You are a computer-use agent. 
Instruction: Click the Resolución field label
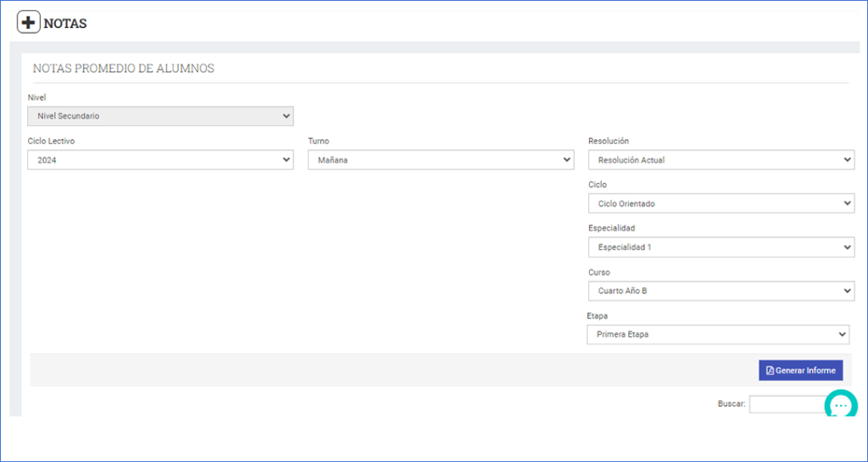tap(609, 141)
